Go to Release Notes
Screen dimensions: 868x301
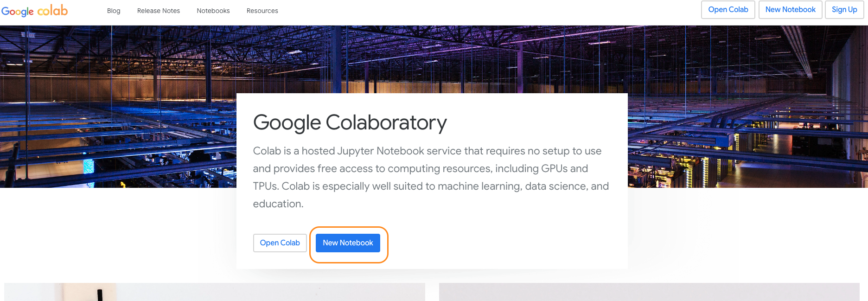coord(159,11)
